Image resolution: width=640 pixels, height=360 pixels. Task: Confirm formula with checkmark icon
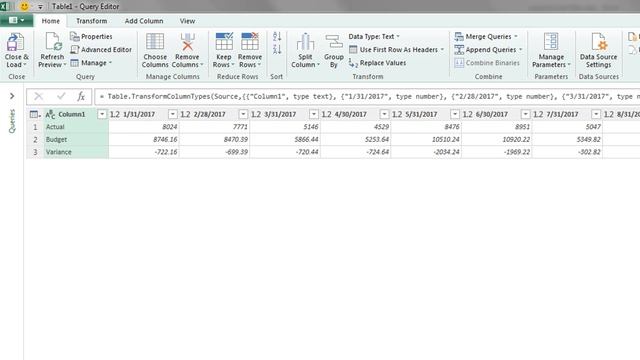[x=61, y=96]
